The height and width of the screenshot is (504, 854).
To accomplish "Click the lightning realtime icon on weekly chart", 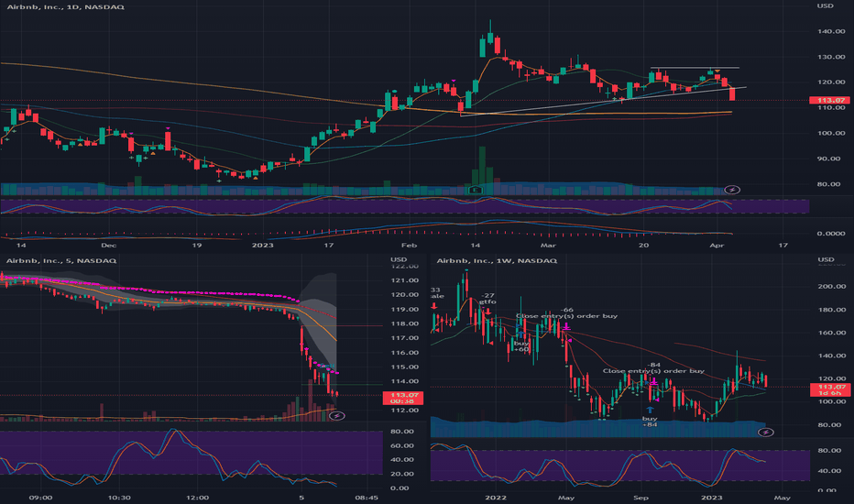I will click(766, 433).
